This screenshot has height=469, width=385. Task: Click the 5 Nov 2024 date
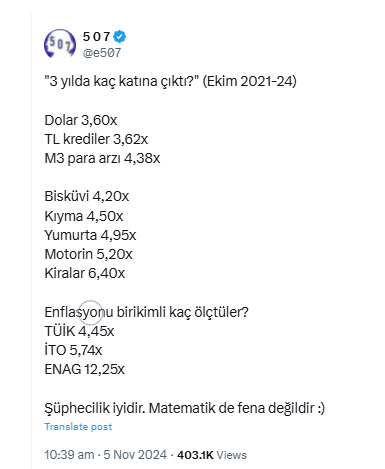(x=135, y=455)
